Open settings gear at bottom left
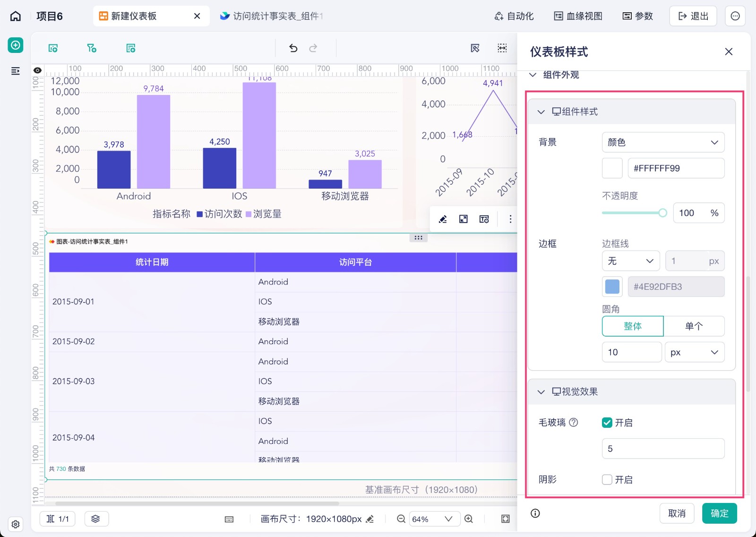 [16, 524]
